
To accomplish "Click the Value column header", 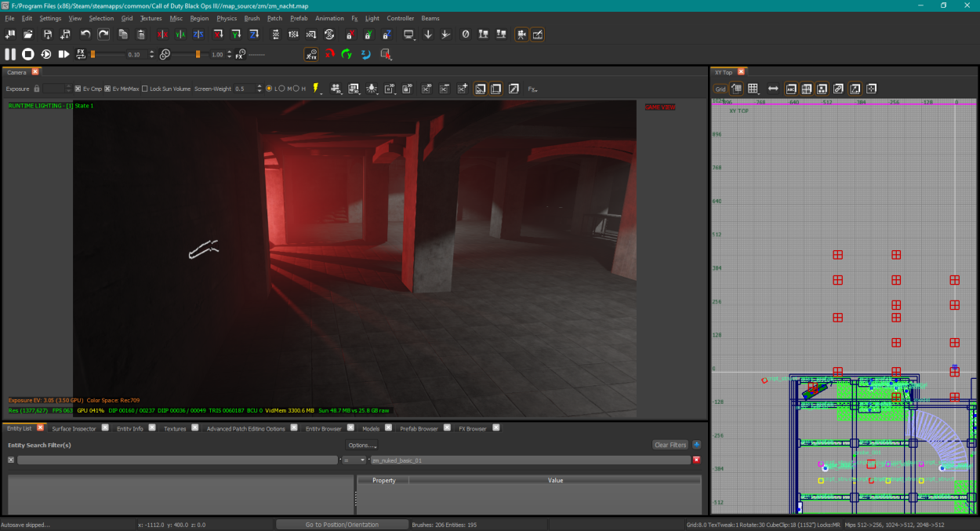I will [x=555, y=480].
